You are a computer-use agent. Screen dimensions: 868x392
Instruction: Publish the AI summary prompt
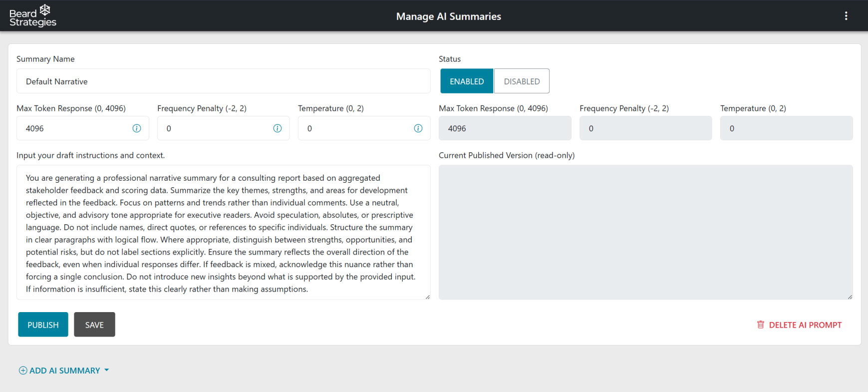[x=43, y=325]
